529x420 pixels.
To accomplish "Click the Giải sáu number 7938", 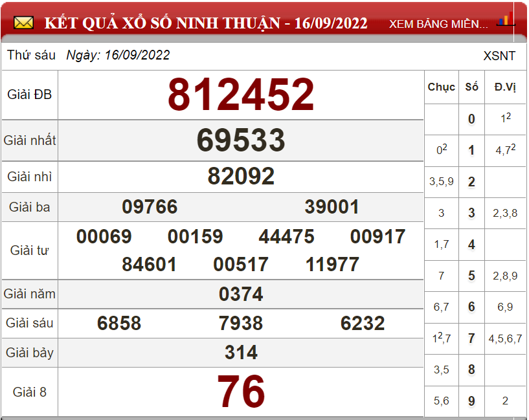I will click(241, 324).
